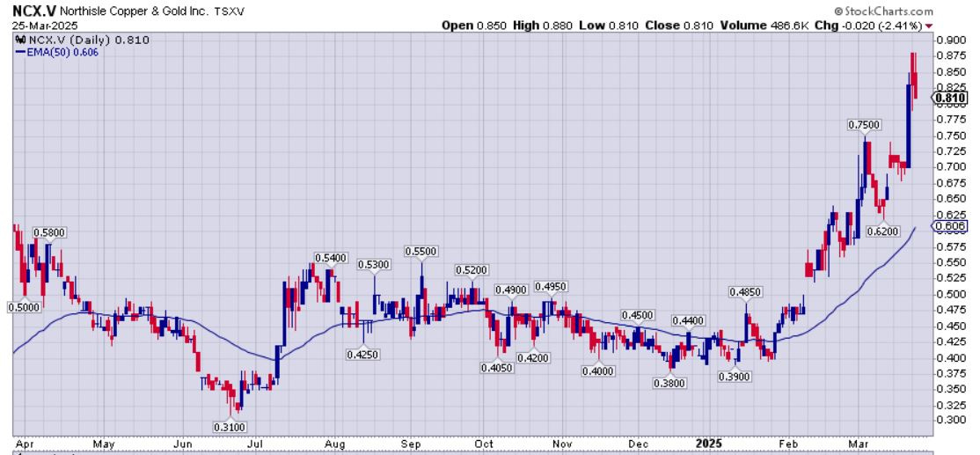Click the 0.5800 high price label

tap(49, 232)
